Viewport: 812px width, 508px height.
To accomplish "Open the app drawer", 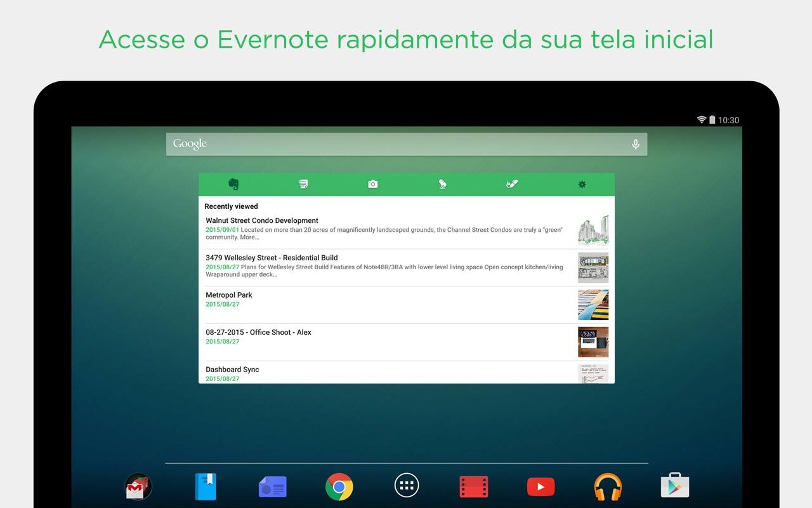I will tap(407, 486).
